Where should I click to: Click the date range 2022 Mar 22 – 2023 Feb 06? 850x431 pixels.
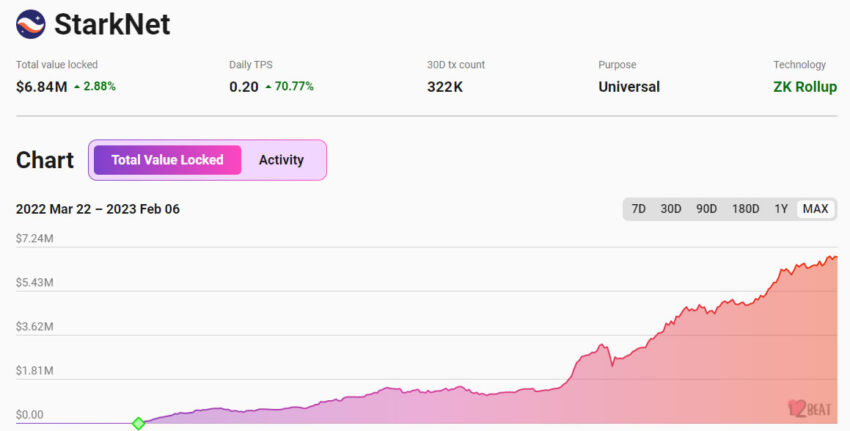[x=98, y=209]
